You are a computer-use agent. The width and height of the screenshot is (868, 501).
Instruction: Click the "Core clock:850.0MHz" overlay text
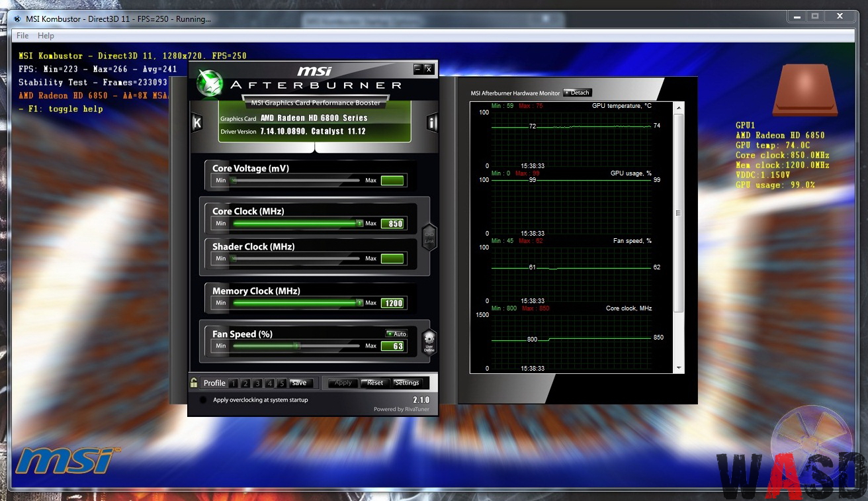(783, 156)
